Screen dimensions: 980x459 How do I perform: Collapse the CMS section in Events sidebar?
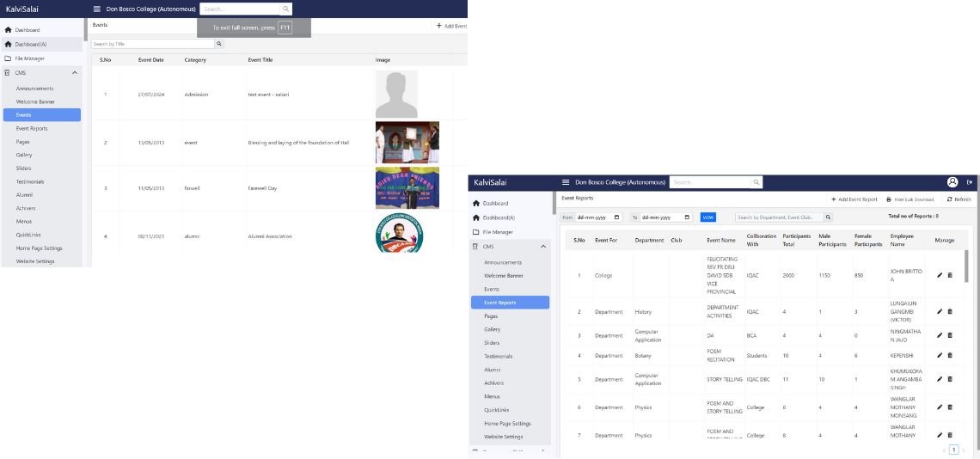tap(75, 73)
